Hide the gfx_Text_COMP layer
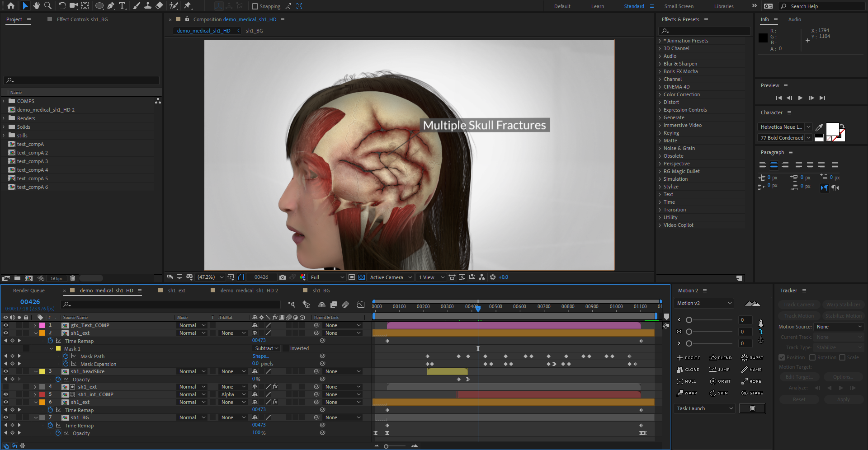 pos(5,325)
